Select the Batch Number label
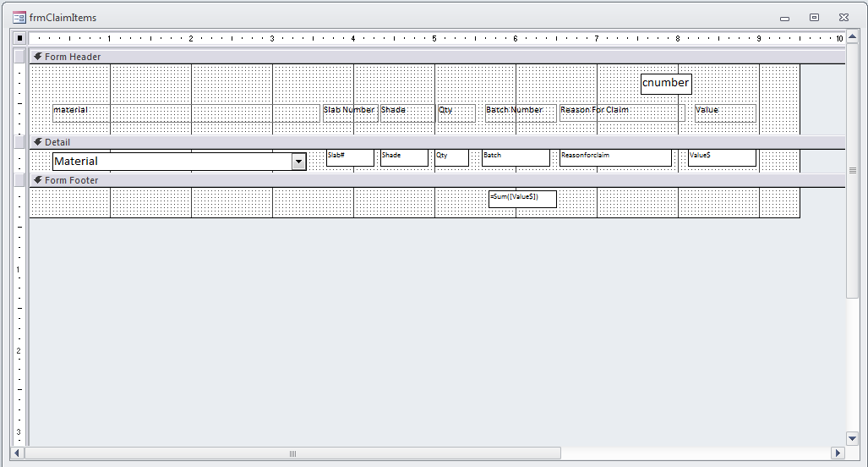This screenshot has height=467, width=868. click(x=521, y=113)
